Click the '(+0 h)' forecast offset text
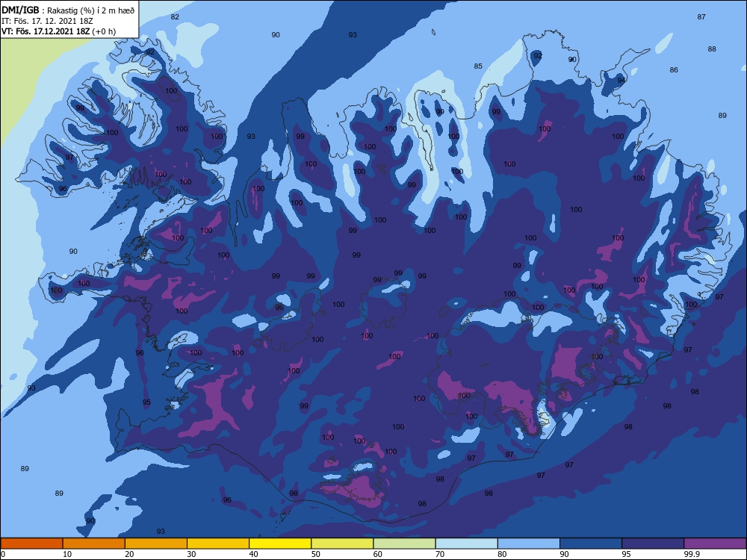This screenshot has height=560, width=747. click(x=104, y=31)
